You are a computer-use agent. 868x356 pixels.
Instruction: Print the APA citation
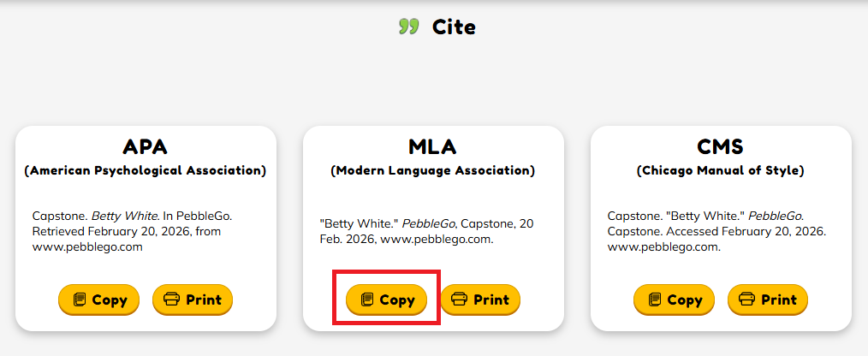193,300
